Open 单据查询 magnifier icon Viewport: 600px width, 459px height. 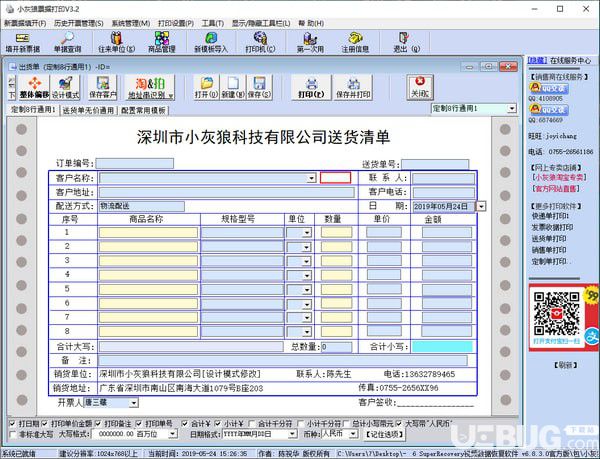(67, 42)
